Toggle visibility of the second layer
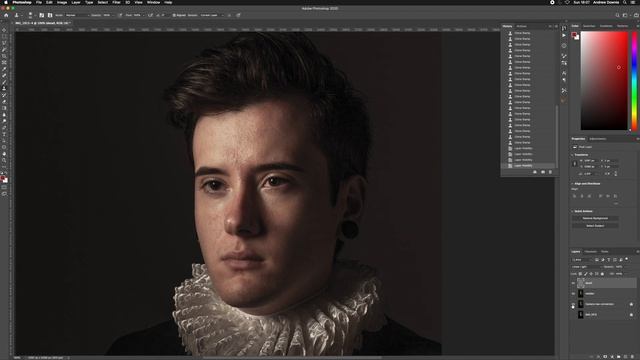This screenshot has height=360, width=640. (x=573, y=293)
